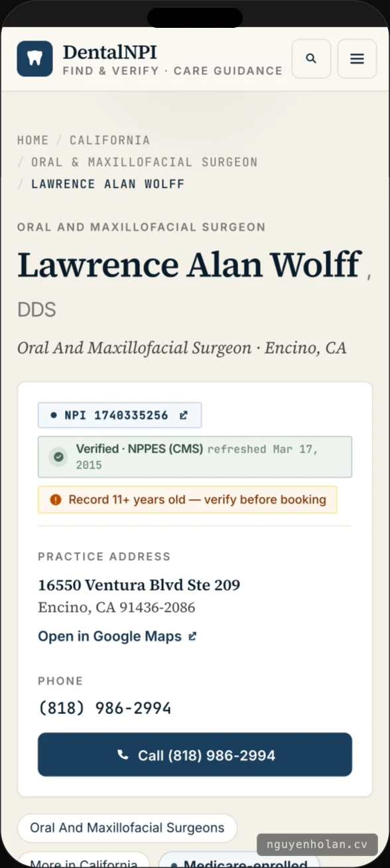
Task: Click the DentalNPI site title
Action: click(110, 52)
